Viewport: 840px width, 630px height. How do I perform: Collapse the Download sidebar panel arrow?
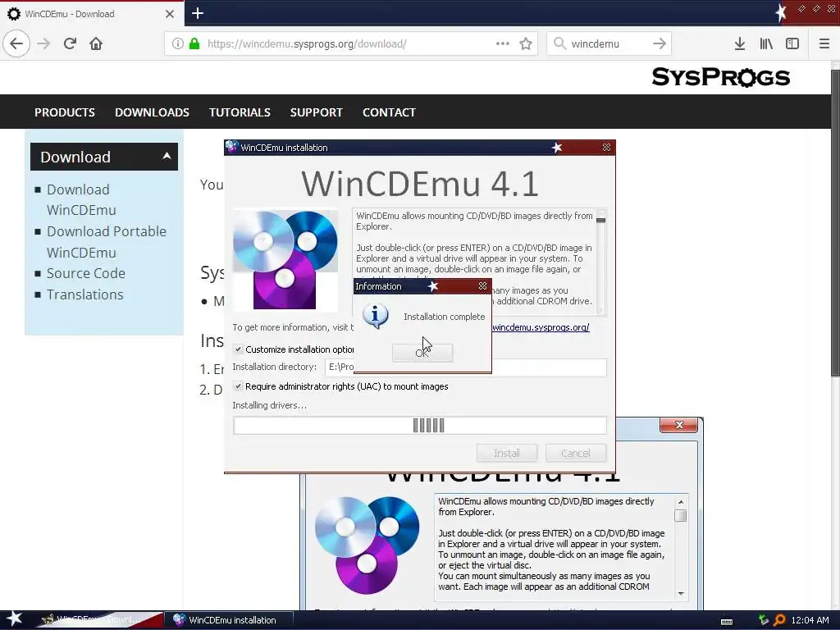coord(167,156)
